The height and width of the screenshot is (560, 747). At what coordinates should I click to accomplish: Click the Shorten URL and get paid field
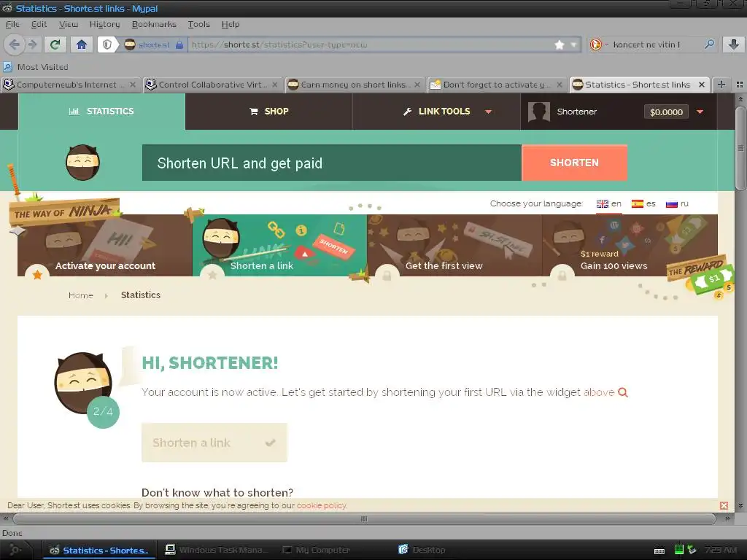click(332, 163)
